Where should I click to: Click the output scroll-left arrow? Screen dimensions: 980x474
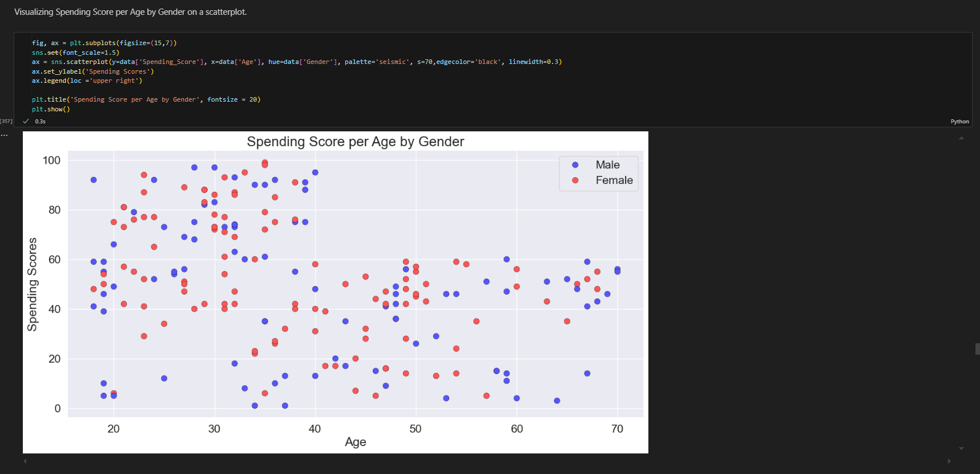coord(25,461)
